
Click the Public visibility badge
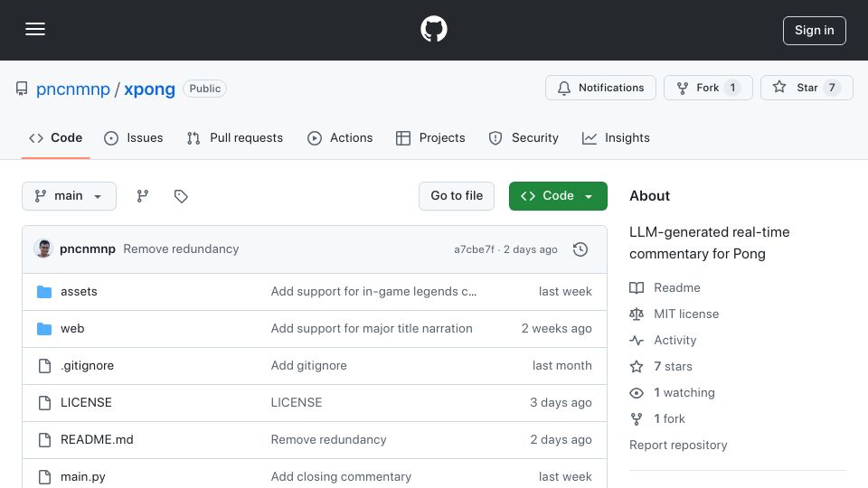205,89
